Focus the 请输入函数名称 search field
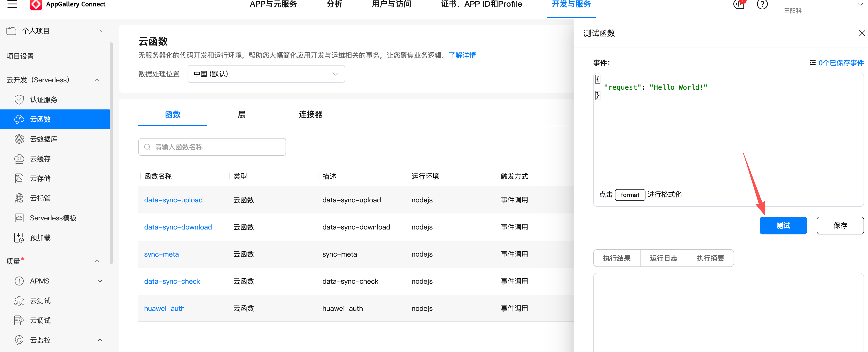This screenshot has width=868, height=352. pyautogui.click(x=212, y=147)
